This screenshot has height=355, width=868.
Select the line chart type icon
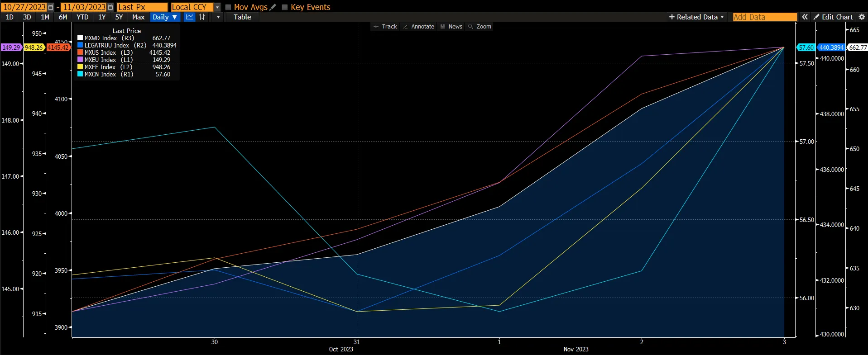click(190, 17)
